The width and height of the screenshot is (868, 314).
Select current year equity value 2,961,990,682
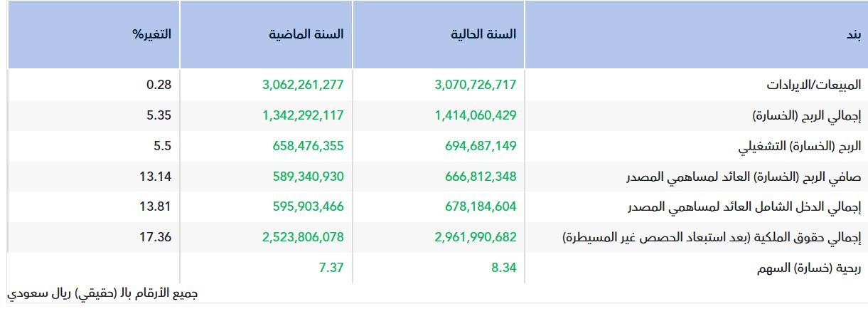tap(476, 238)
